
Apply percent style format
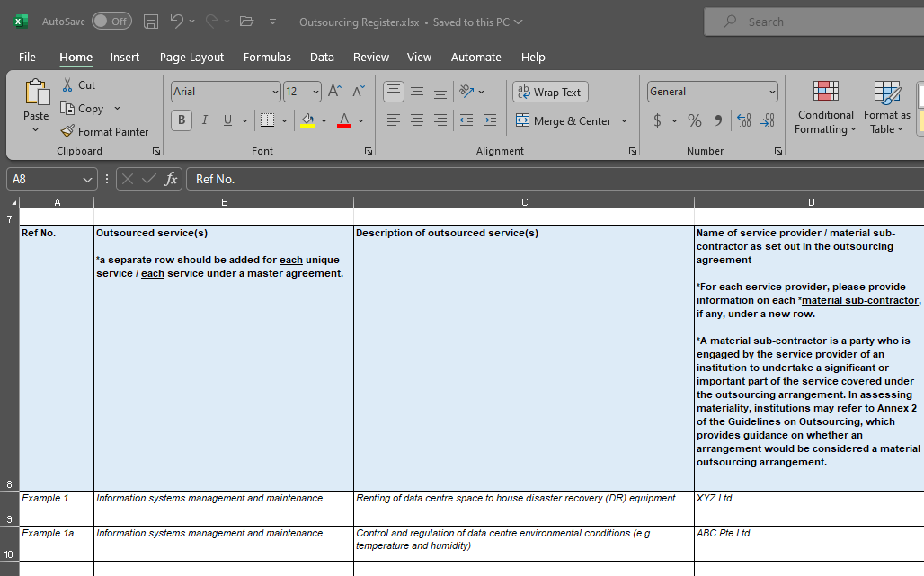695,120
